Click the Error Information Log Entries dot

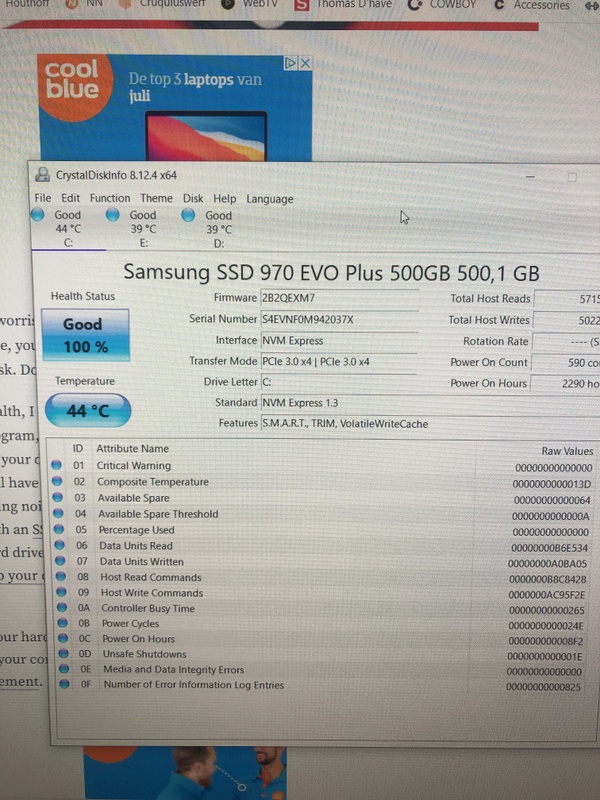pos(64,684)
